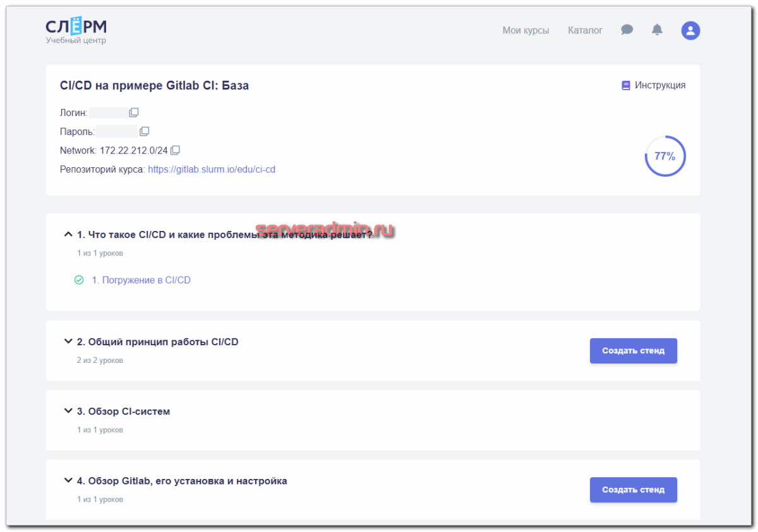Expand section 3 Обзор CI-систем
The image size is (758, 532).
point(68,411)
